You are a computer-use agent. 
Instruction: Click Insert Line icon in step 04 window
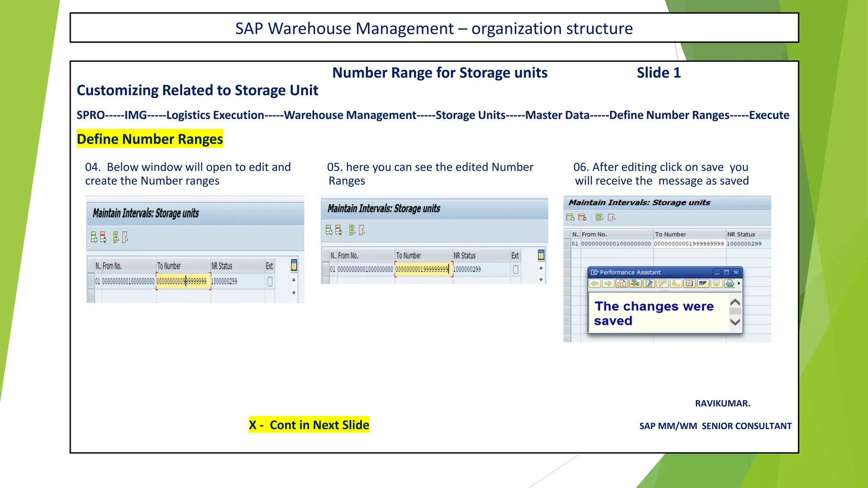tap(94, 237)
